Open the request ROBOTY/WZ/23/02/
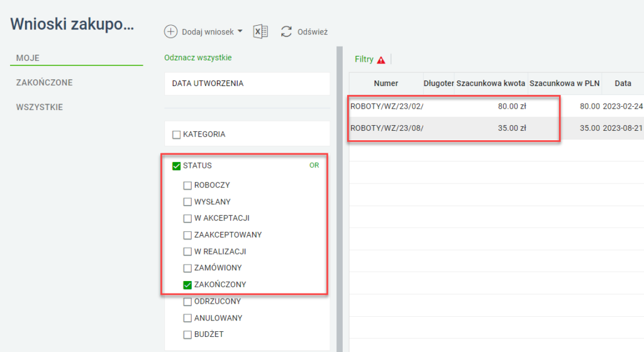 [x=387, y=106]
